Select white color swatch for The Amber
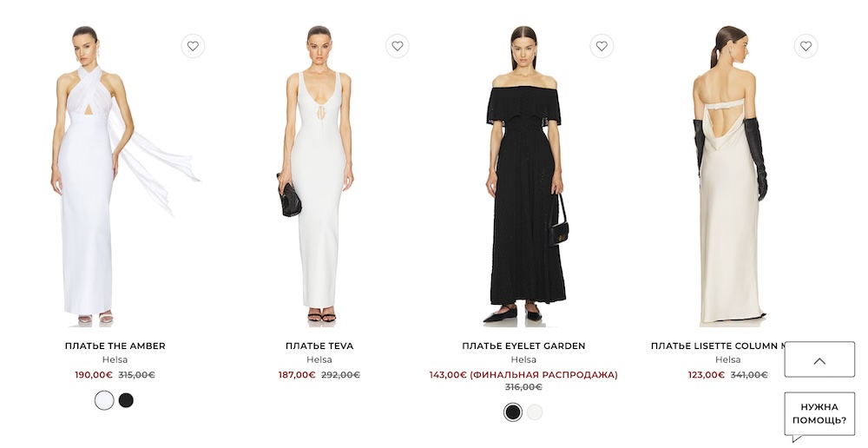This screenshot has height=448, width=868. (x=104, y=400)
